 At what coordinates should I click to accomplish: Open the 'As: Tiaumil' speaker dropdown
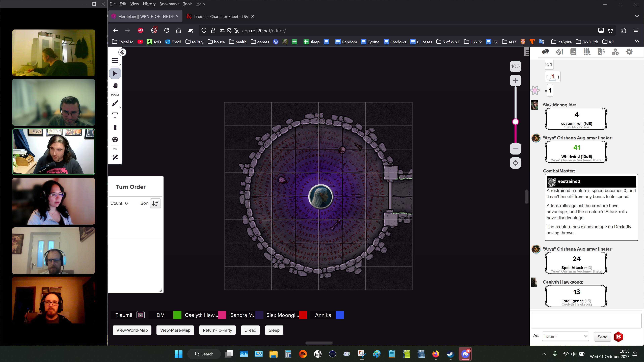[x=565, y=336]
